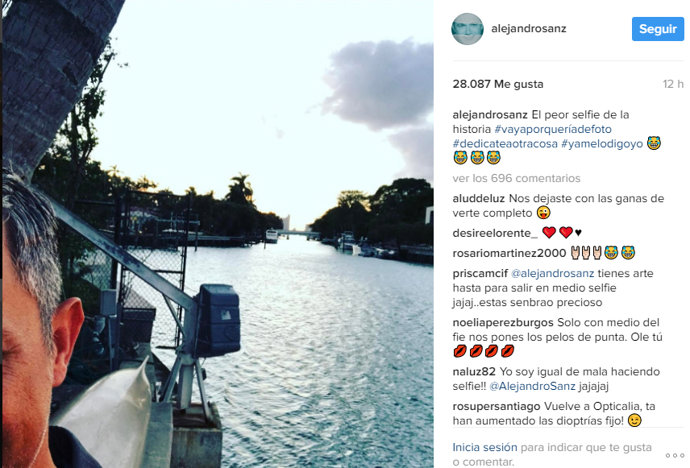Click the Inicia sesión link

click(x=485, y=447)
